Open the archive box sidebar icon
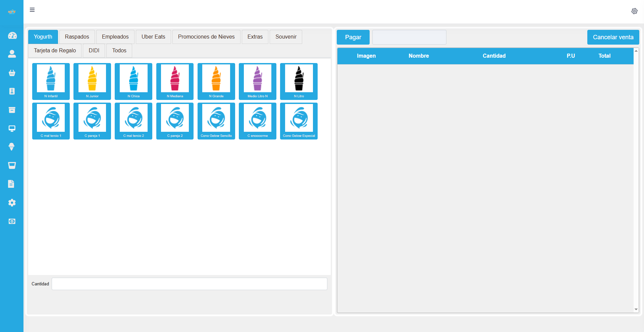This screenshot has width=644, height=332. coord(12,110)
